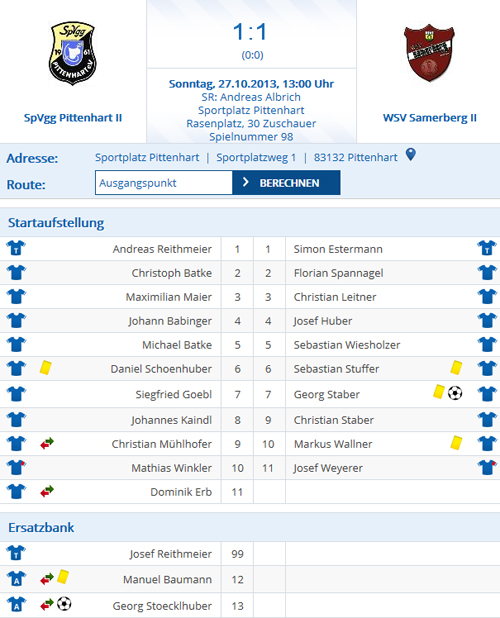Click Georg Stoecklhuber's goal ball icon
This screenshot has height=618, width=500.
click(64, 603)
